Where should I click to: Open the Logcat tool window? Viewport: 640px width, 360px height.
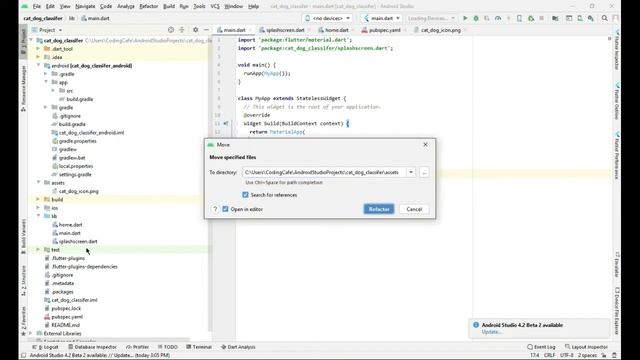click(45, 347)
